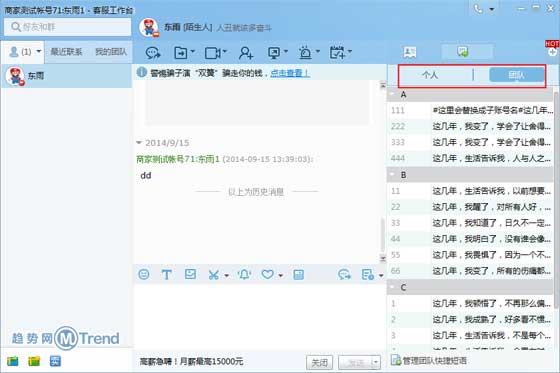The width and height of the screenshot is (560, 373).
Task: Click the send picture icon
Action: 190,274
